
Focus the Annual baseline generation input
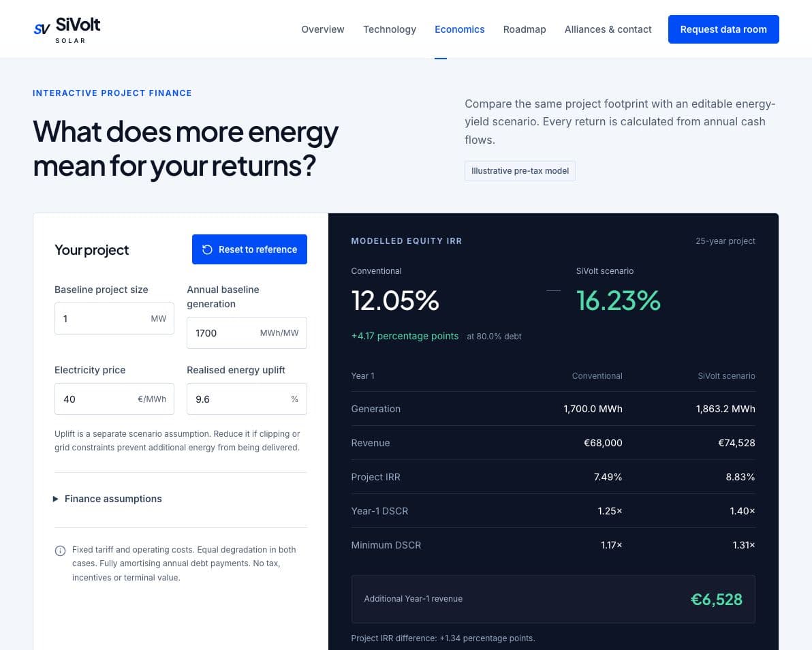pos(247,333)
